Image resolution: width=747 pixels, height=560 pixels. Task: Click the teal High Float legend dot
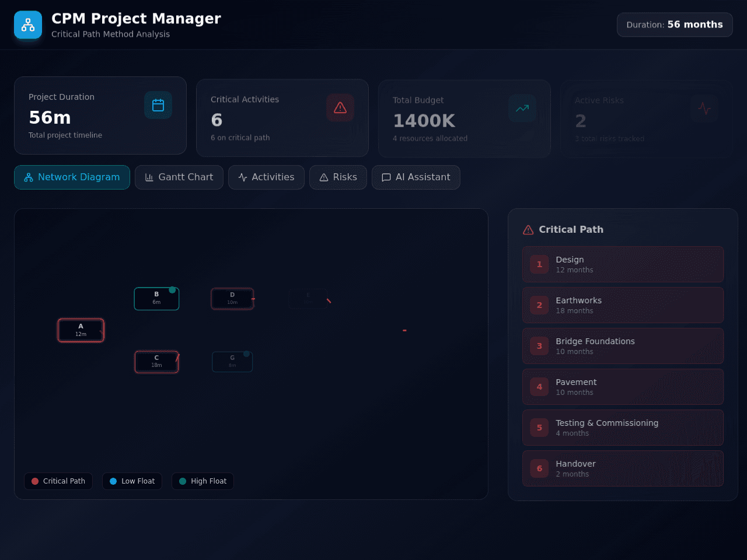tap(183, 481)
